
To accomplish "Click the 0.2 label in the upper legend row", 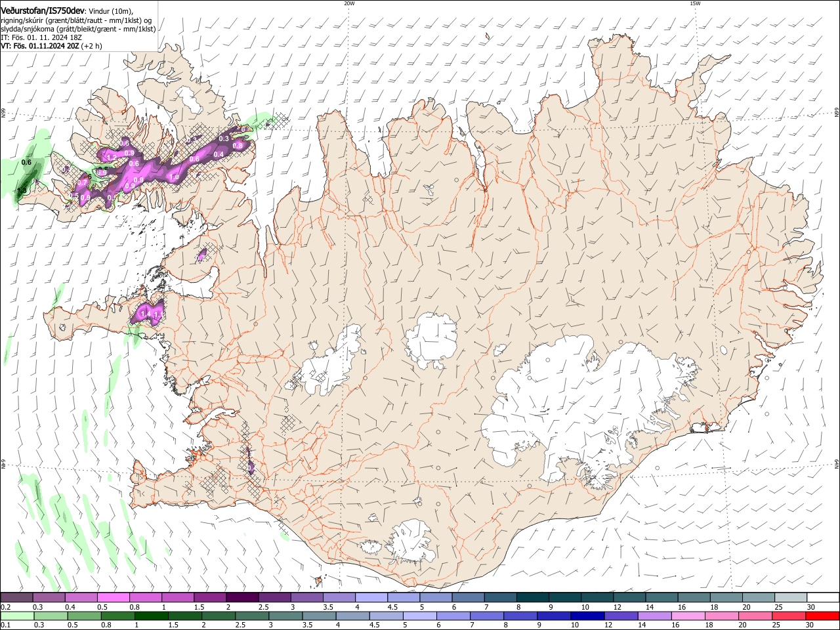I will click(x=6, y=607).
